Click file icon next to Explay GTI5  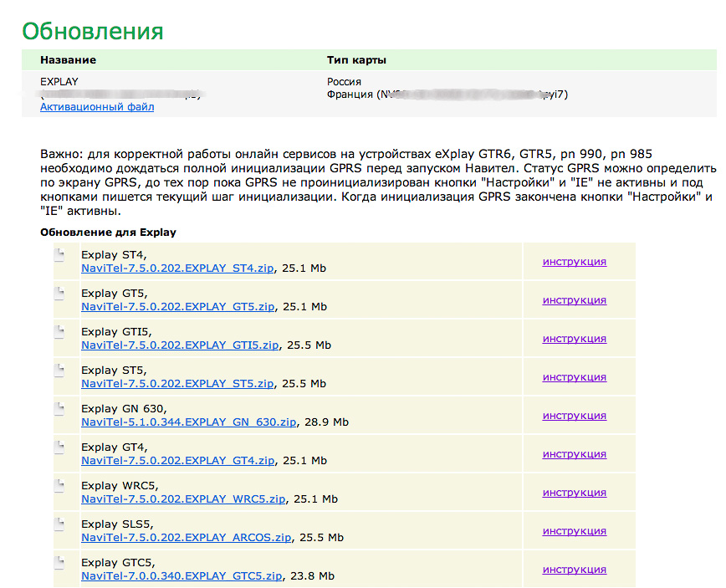pyautogui.click(x=59, y=333)
